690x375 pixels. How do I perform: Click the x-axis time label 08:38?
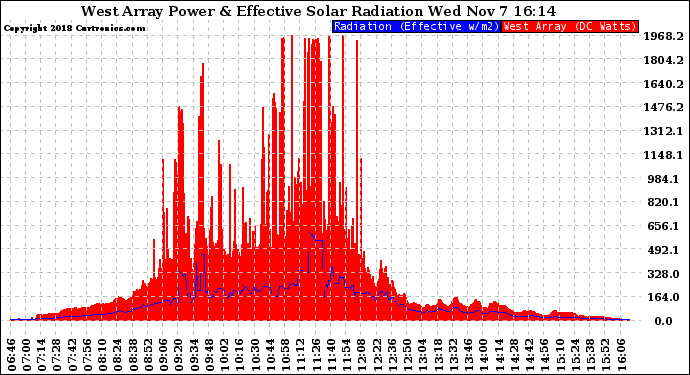(x=134, y=355)
